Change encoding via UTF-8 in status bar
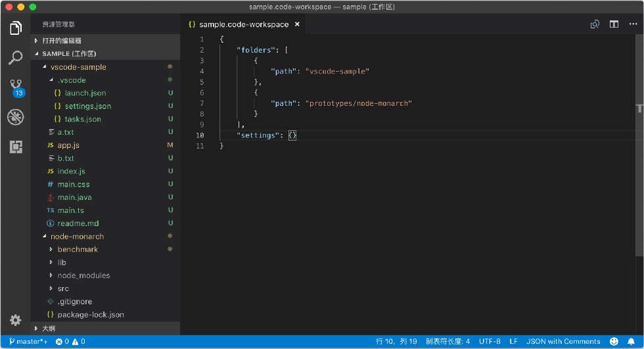644x349 pixels. [490, 341]
